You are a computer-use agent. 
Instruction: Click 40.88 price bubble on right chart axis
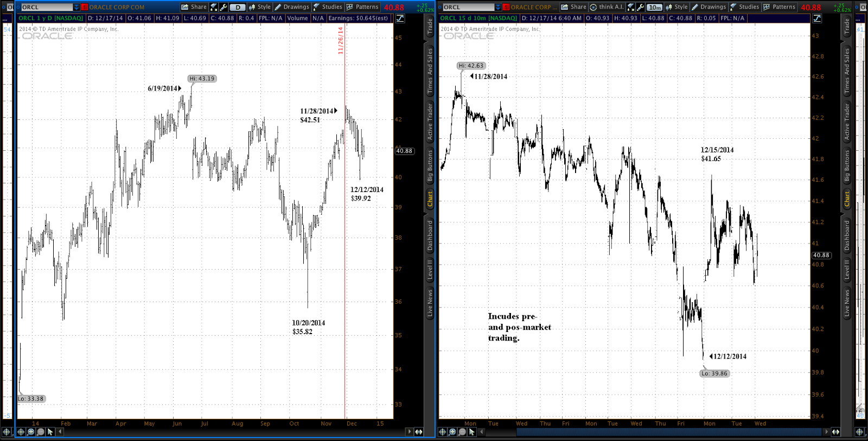tap(821, 255)
